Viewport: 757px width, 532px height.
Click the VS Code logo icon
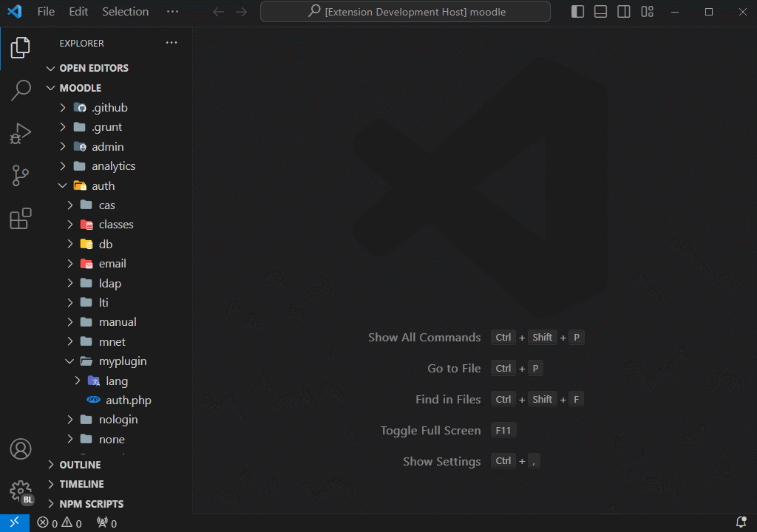15,11
